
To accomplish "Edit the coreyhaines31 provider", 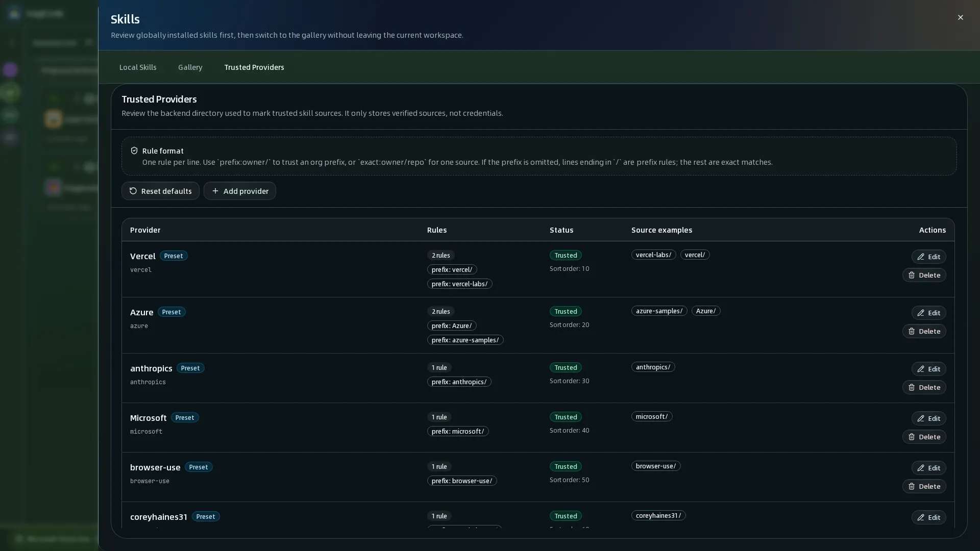I will pyautogui.click(x=928, y=517).
